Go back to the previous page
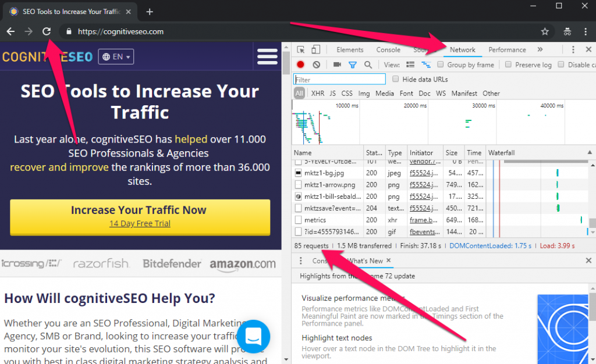The width and height of the screenshot is (596, 364). (x=10, y=31)
